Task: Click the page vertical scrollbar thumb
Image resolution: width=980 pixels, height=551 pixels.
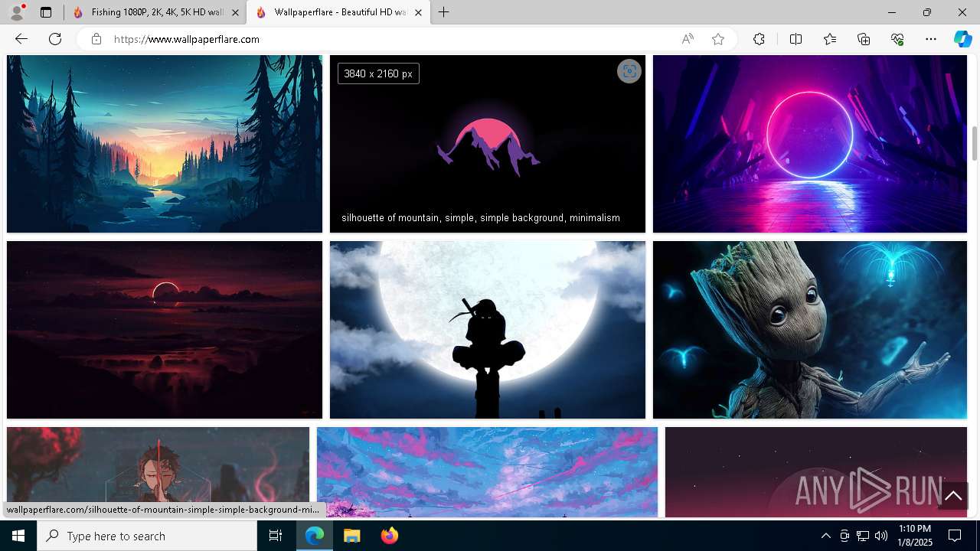Action: point(975,144)
